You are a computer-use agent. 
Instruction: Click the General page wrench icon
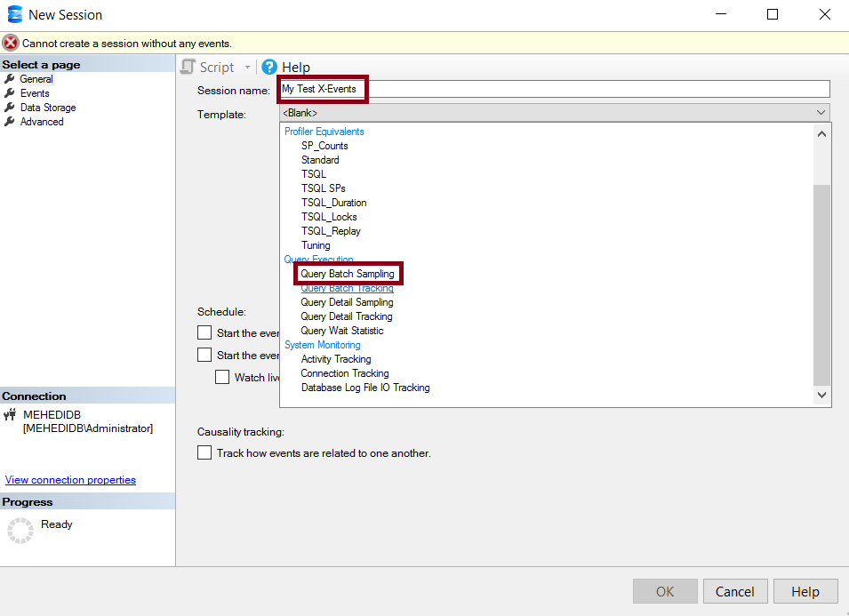pos(10,79)
